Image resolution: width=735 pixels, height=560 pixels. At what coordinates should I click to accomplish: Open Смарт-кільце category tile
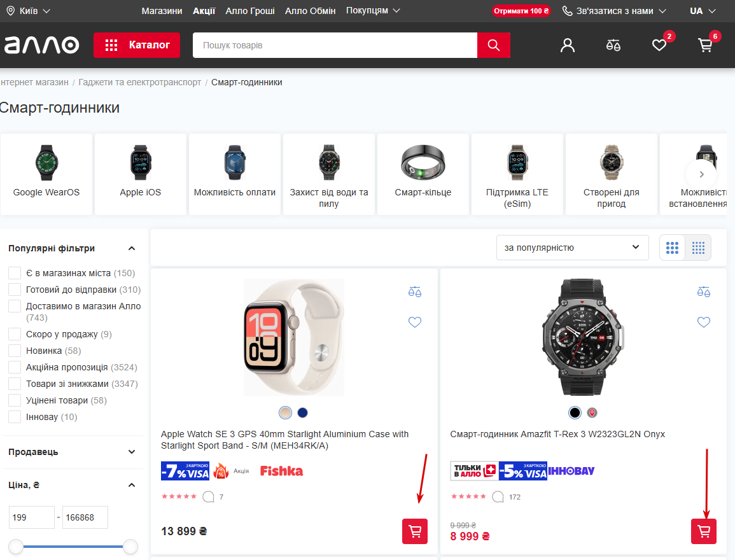[x=423, y=174]
